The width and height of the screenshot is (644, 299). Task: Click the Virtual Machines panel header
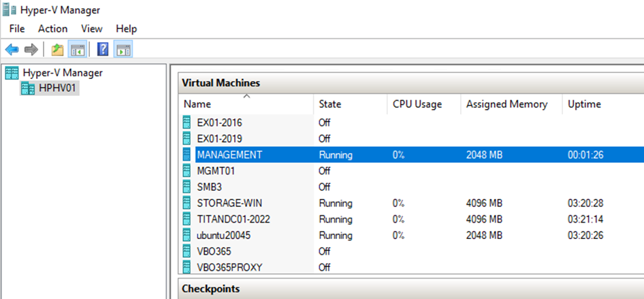tap(411, 83)
